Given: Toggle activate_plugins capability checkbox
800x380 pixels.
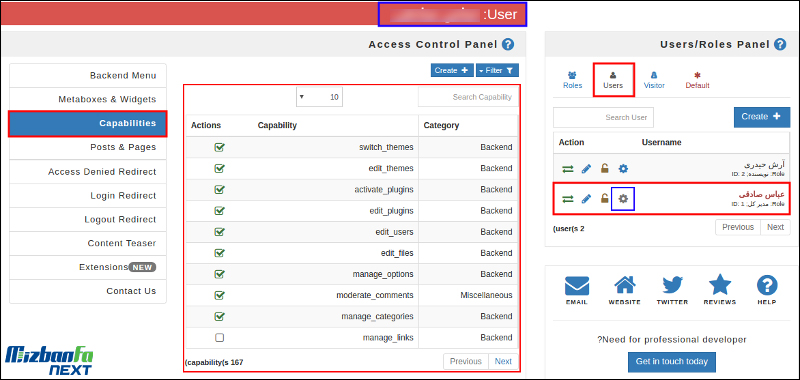Looking at the screenshot, I should coord(219,190).
